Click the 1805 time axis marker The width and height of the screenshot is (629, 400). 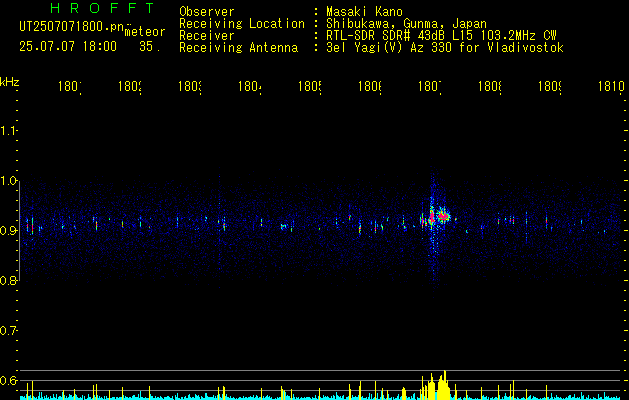310,86
